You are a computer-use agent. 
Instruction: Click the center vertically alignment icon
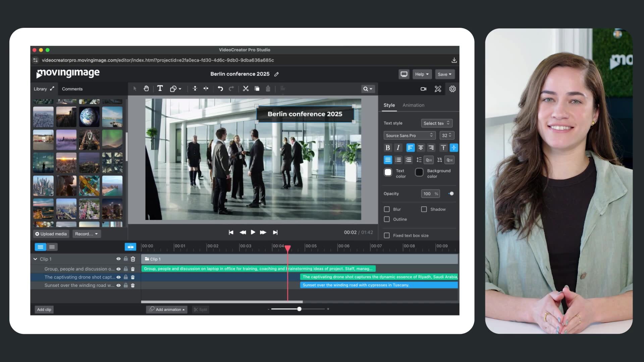point(195,88)
